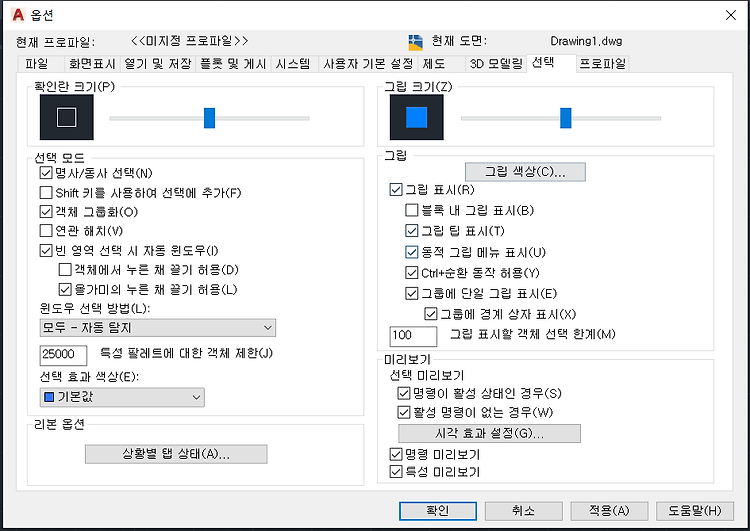Toggle 그립 표시(R) checkbox
Screen dimensions: 750x531
(396, 190)
